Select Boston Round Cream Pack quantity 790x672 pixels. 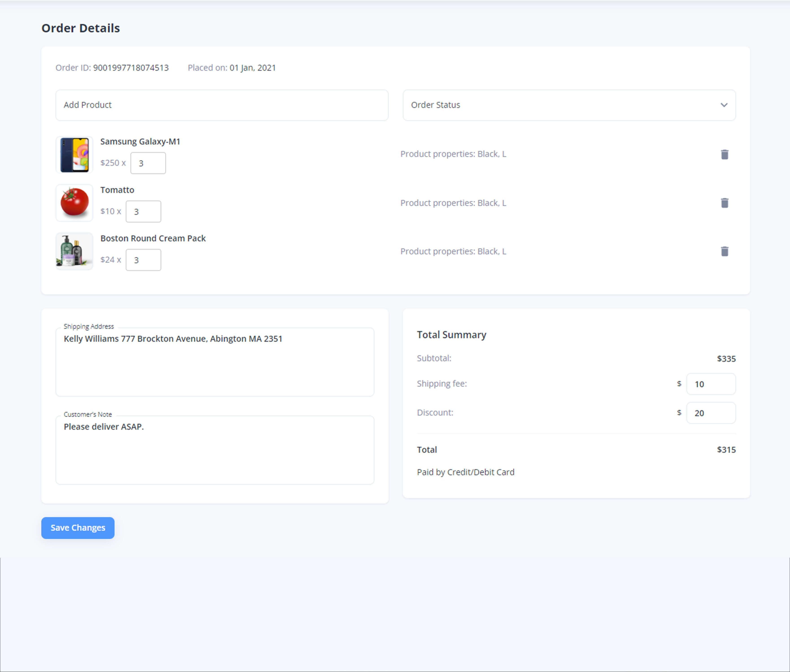tap(143, 260)
